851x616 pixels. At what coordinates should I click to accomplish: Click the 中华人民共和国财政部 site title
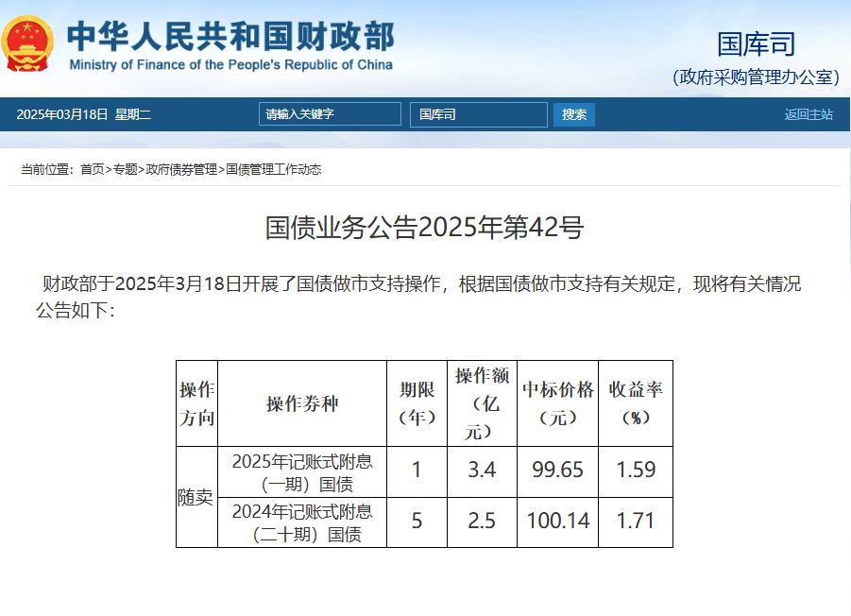(230, 36)
